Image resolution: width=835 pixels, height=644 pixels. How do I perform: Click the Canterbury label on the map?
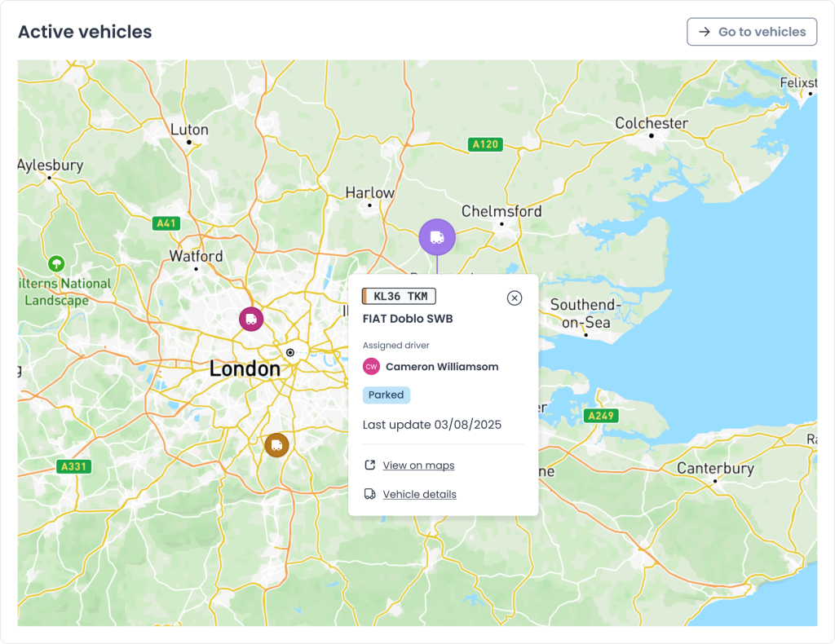(x=715, y=469)
